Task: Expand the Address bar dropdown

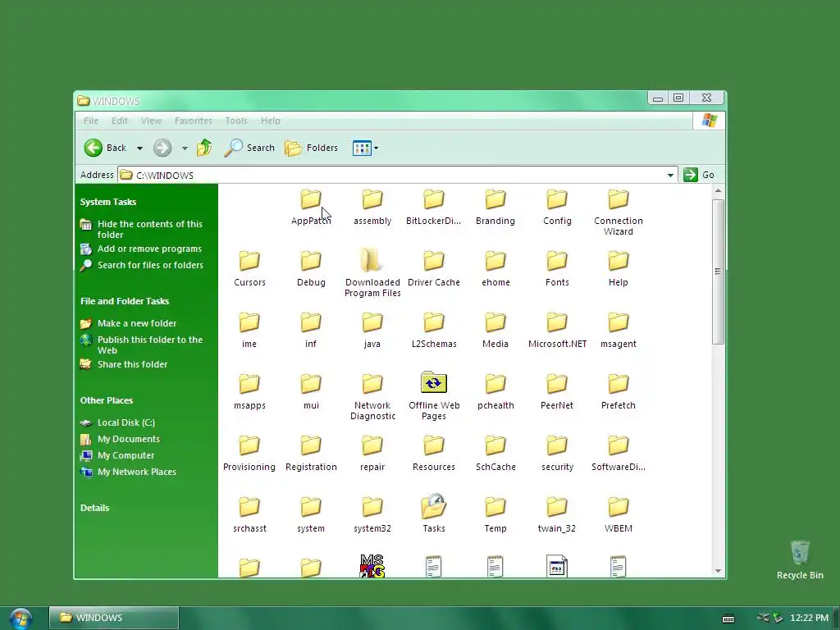Action: coord(670,176)
